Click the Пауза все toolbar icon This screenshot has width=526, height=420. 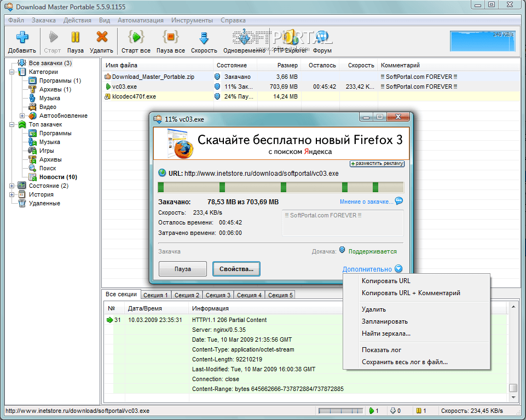[170, 37]
